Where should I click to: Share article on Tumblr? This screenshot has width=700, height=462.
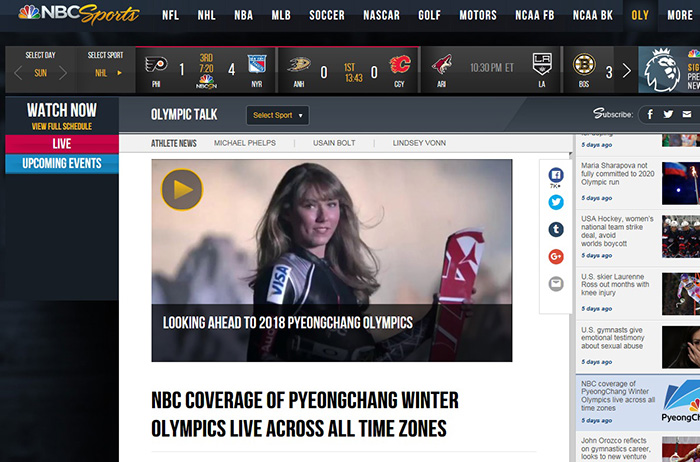556,229
